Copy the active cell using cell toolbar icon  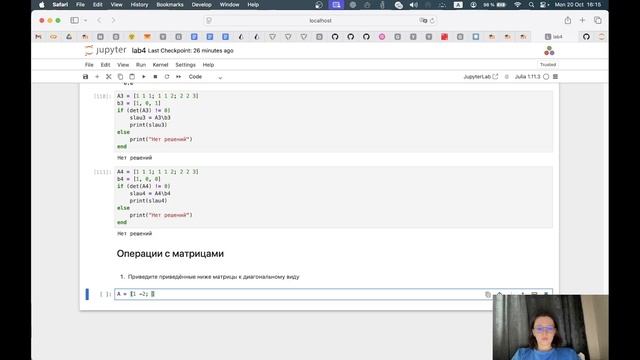point(488,294)
